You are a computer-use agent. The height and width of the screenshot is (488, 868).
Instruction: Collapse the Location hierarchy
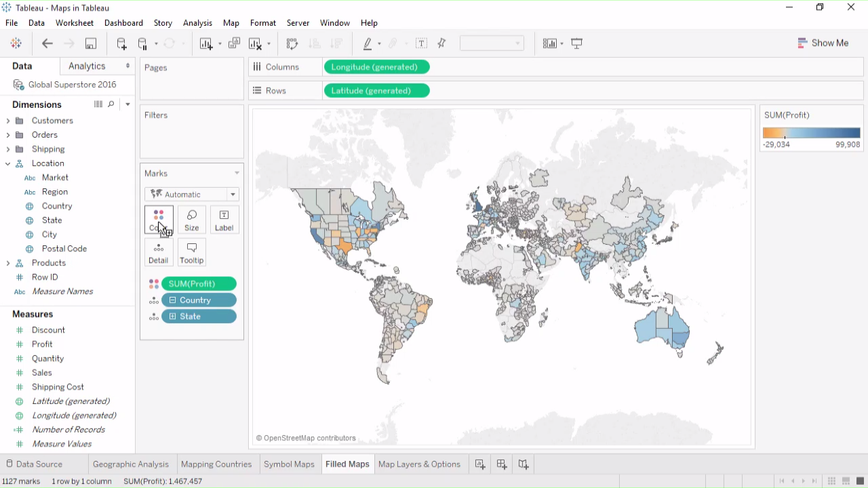[8, 163]
